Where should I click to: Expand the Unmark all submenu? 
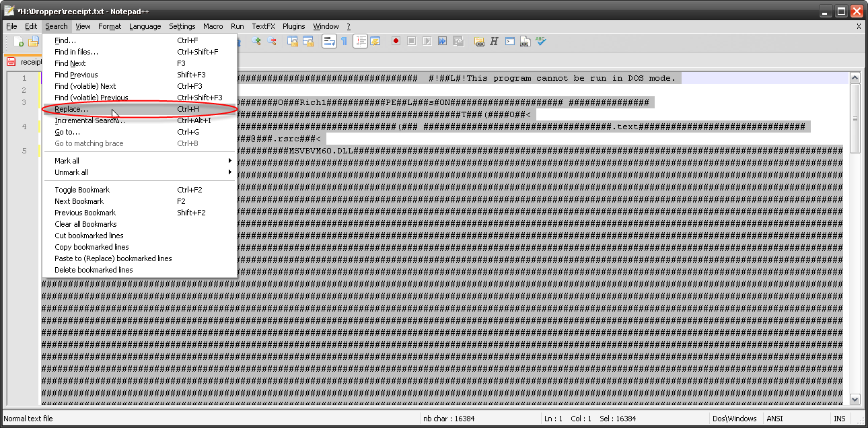pos(139,172)
